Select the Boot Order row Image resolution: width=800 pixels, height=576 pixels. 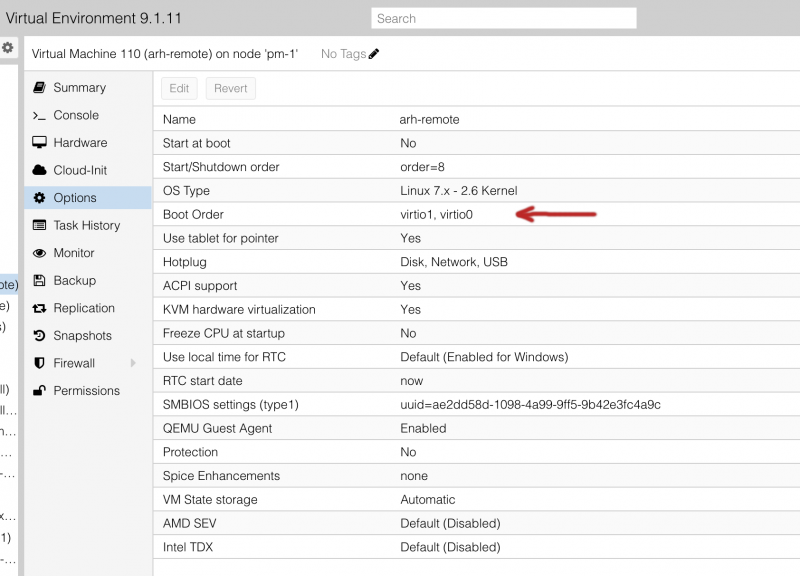(x=477, y=214)
